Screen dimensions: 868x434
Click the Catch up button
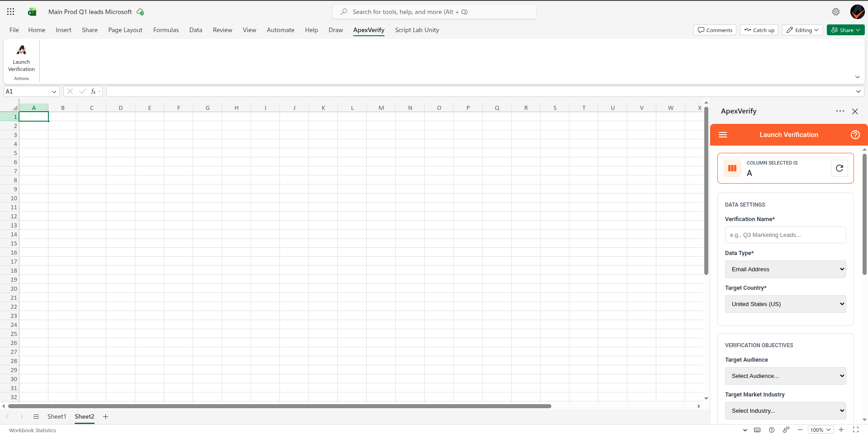click(x=759, y=30)
